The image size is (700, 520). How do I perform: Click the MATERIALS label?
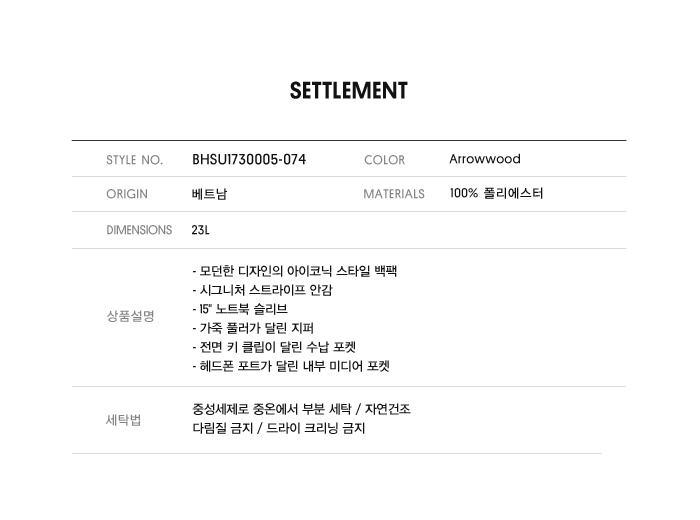[394, 194]
